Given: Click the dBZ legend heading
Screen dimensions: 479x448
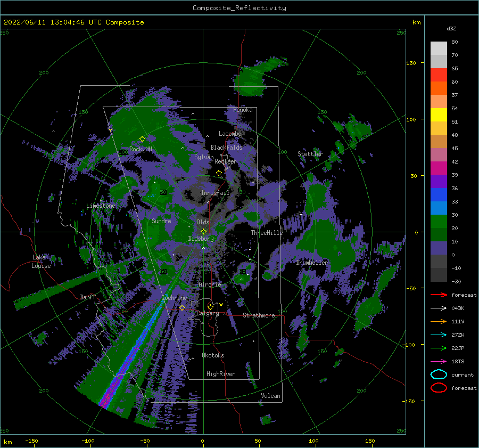Looking at the screenshot, I should click(x=451, y=28).
